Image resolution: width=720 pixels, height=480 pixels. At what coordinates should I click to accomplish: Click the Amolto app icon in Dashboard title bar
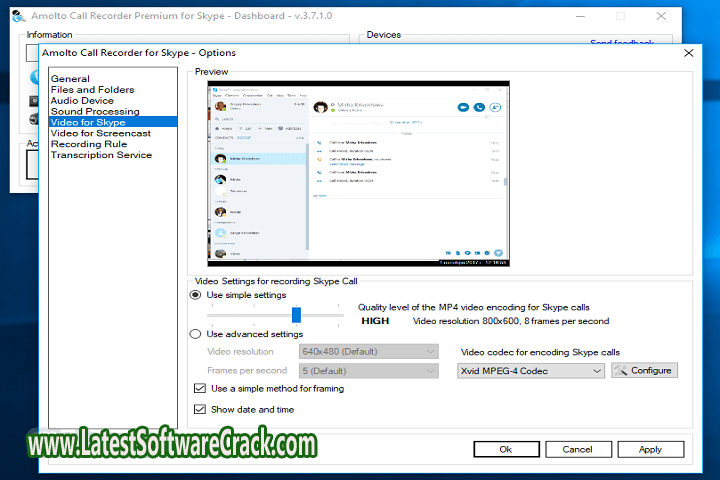pyautogui.click(x=19, y=16)
